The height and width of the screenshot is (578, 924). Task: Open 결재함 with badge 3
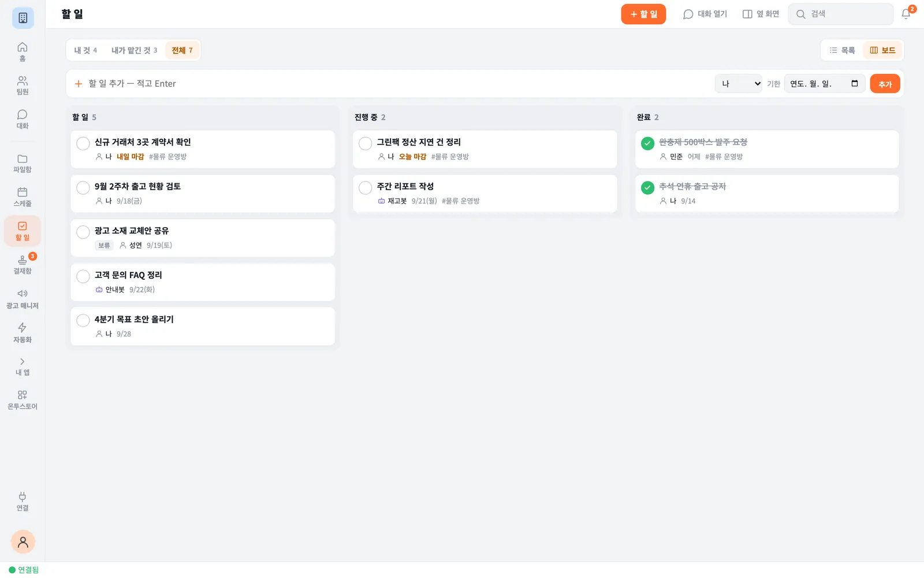[23, 265]
